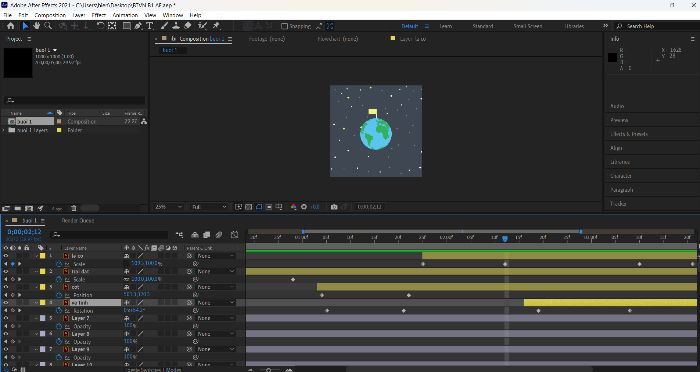700x372 pixels.
Task: Click the Graph Editor icon
Action: [234, 234]
